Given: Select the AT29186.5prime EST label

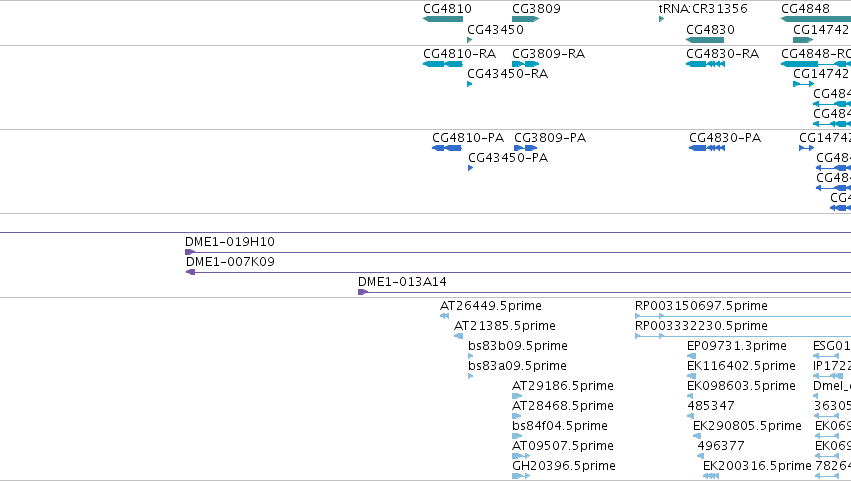Looking at the screenshot, I should click(x=563, y=386).
